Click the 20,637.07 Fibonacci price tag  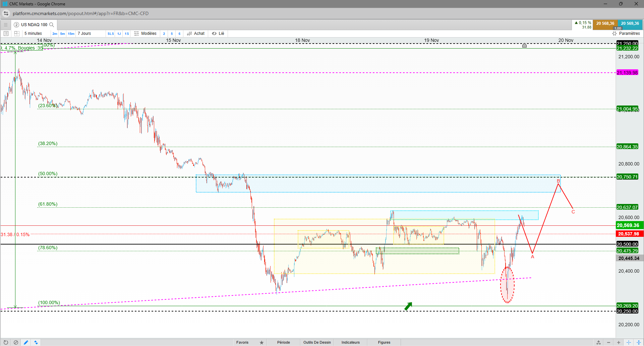627,207
